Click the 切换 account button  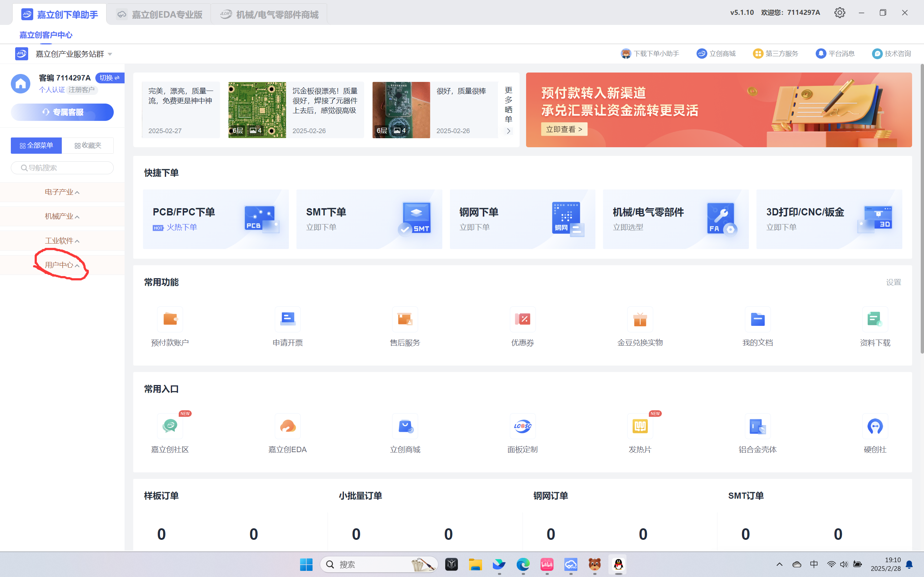pyautogui.click(x=109, y=78)
